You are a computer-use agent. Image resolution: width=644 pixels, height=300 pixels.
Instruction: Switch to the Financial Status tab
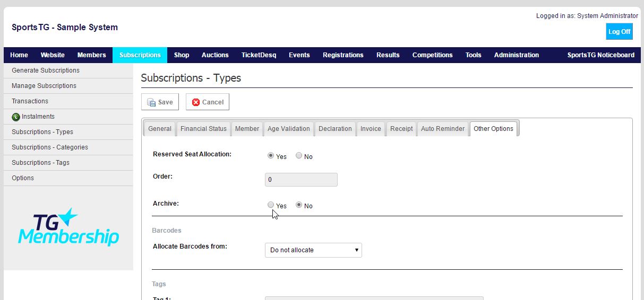(x=203, y=129)
